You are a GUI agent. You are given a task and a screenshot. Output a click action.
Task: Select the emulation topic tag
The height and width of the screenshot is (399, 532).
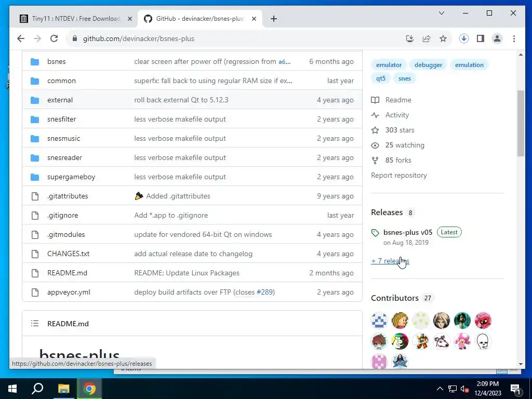pyautogui.click(x=469, y=65)
